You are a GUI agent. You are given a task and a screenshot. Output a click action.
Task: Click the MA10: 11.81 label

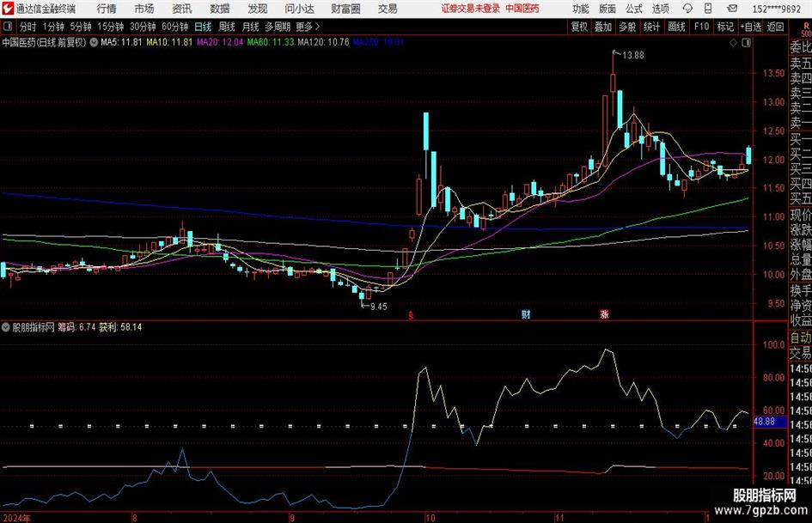click(169, 42)
